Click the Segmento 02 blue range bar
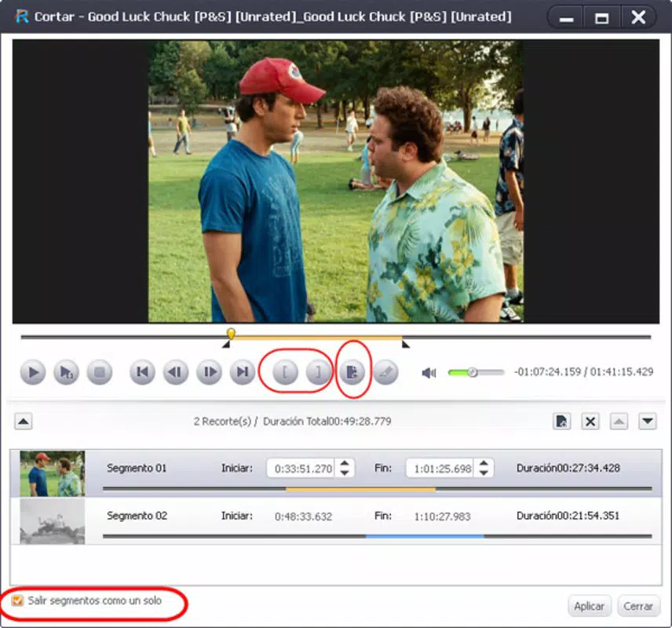Image resolution: width=672 pixels, height=628 pixels. pos(425,536)
